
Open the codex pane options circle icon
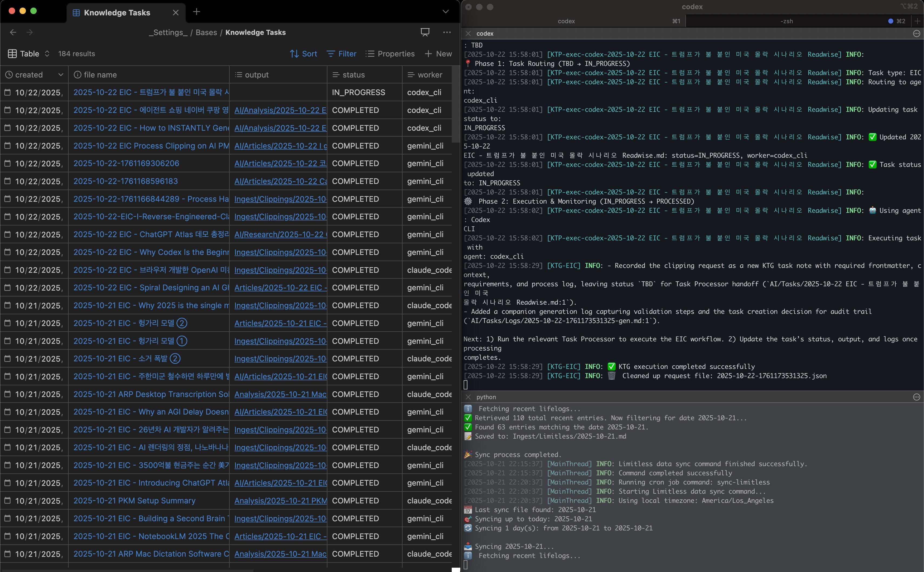point(916,33)
